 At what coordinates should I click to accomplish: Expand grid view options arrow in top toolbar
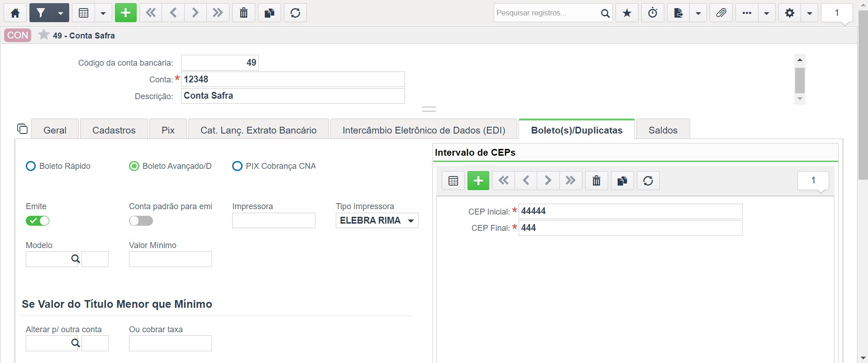[x=103, y=13]
